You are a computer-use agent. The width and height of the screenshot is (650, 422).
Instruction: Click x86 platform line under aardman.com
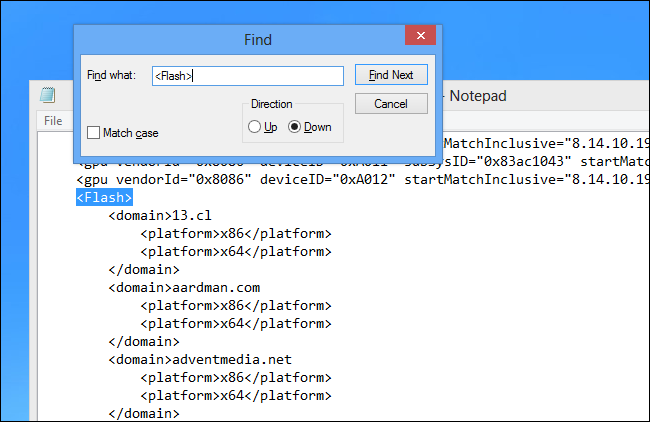[236, 306]
